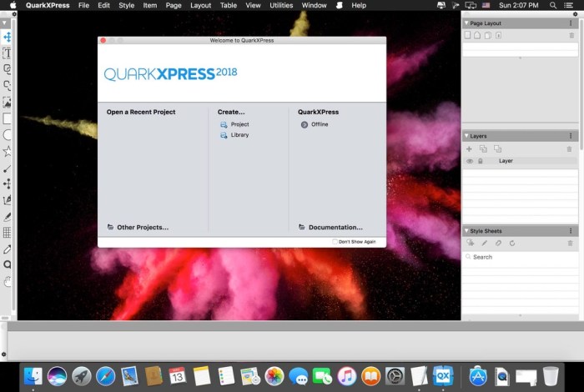Screen dimensions: 584x392
Task: Open Safari from the Dock
Action: [x=105, y=376]
